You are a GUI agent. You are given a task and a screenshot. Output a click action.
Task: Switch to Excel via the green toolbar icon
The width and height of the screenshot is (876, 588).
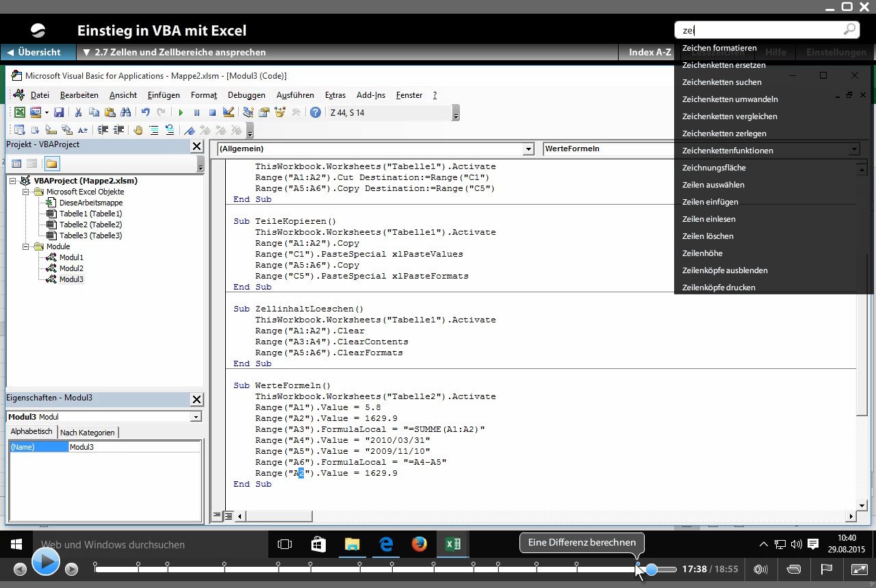coord(20,113)
